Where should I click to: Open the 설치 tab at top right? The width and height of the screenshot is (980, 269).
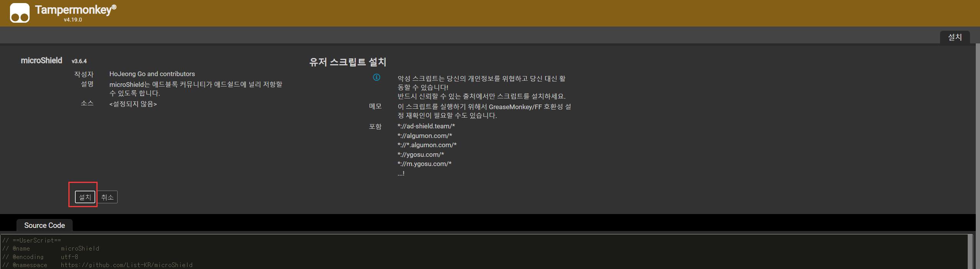point(955,37)
